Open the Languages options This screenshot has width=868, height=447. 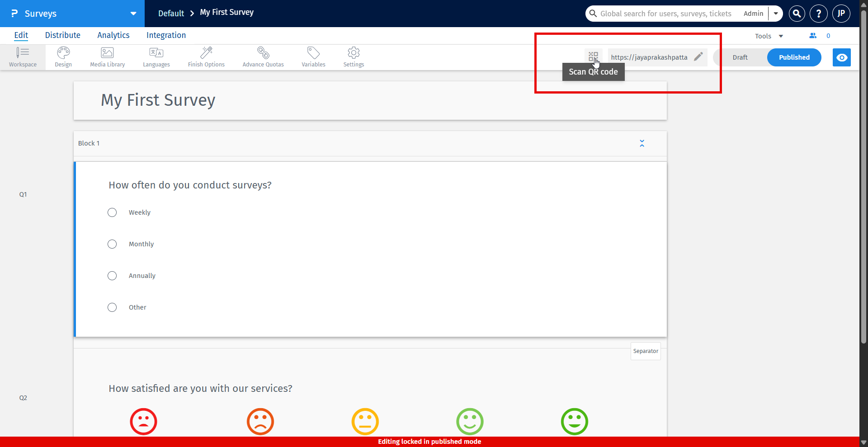coord(156,56)
